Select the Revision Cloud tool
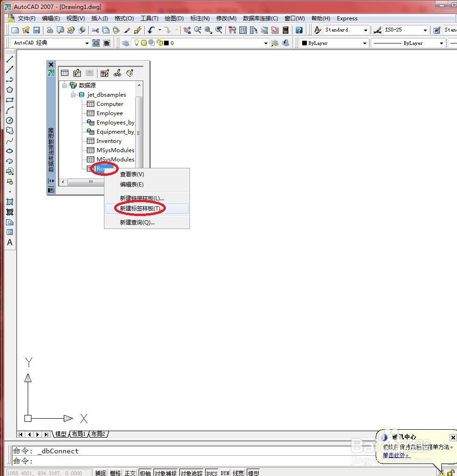 (x=10, y=130)
